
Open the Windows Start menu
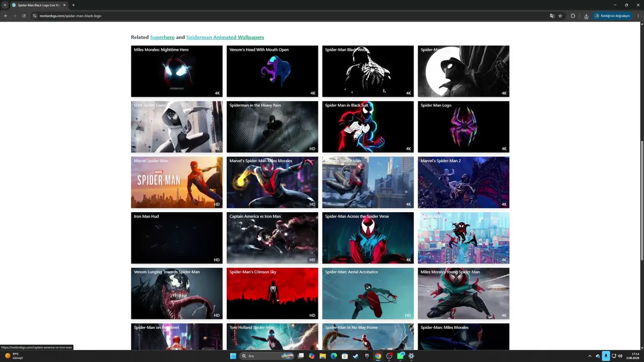tap(233, 356)
